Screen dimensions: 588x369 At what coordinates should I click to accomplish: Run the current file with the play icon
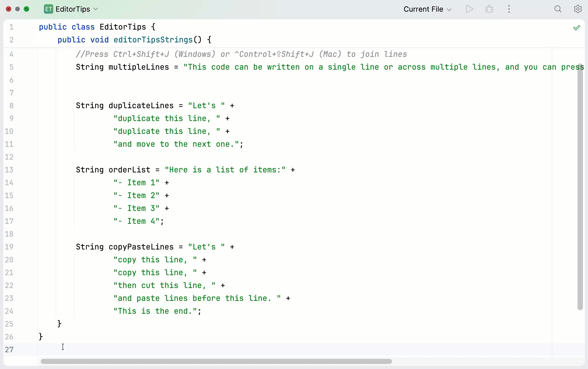(469, 9)
